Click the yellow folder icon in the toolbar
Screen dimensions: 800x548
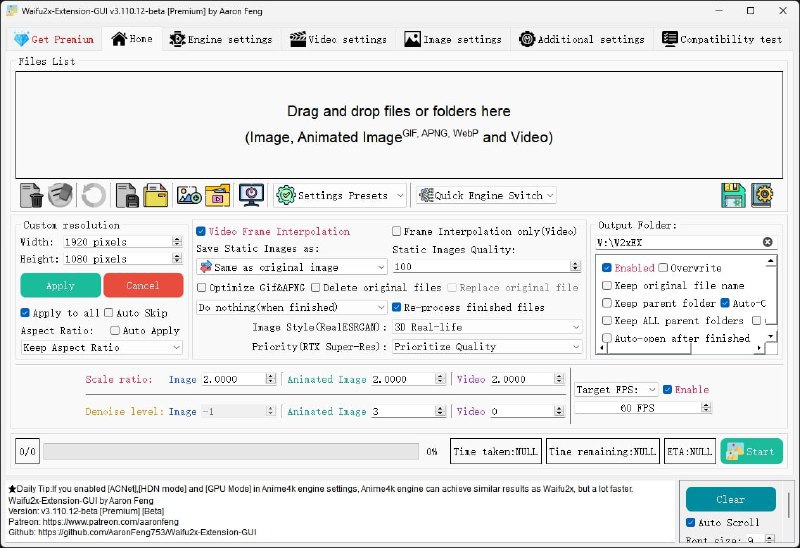(155, 195)
